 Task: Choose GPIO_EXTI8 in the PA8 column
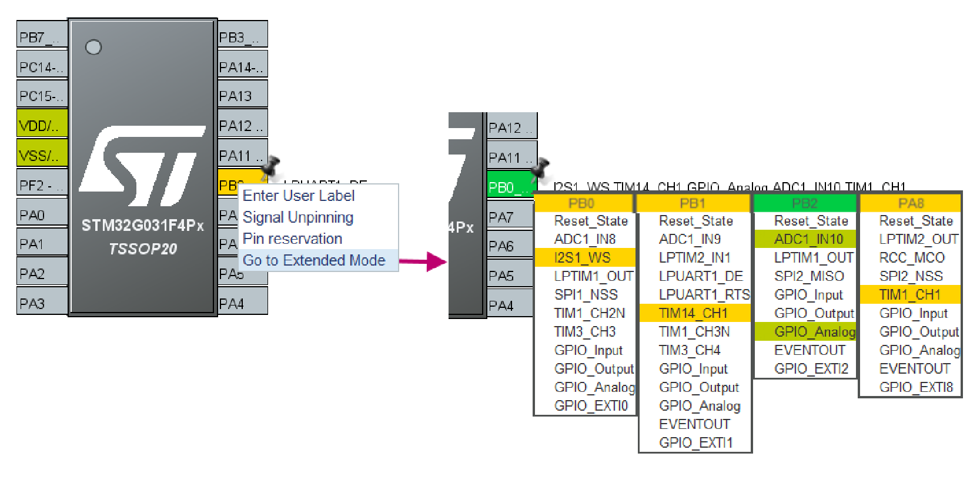click(x=916, y=387)
